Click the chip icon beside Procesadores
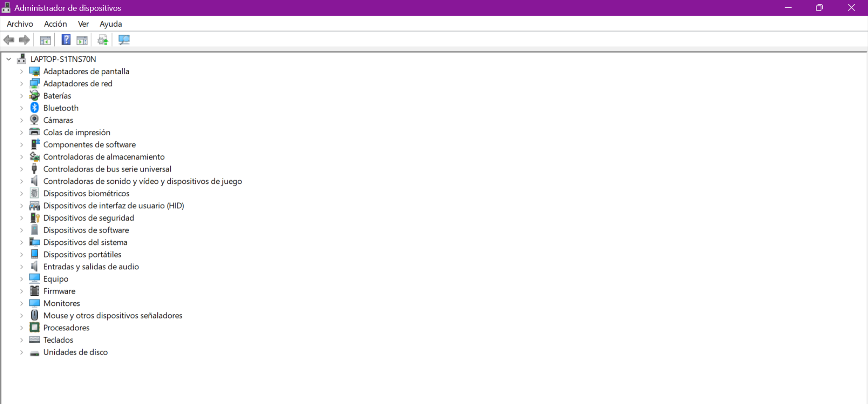The image size is (868, 404). [x=34, y=327]
